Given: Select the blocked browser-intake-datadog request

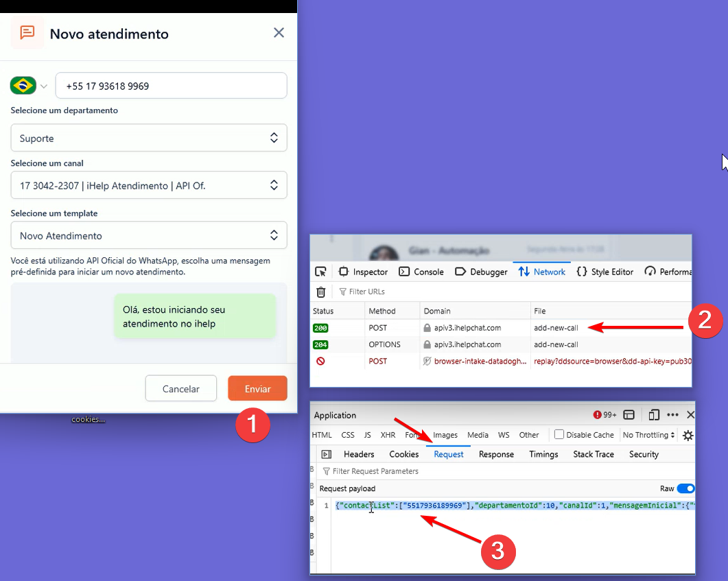Looking at the screenshot, I should (502, 361).
